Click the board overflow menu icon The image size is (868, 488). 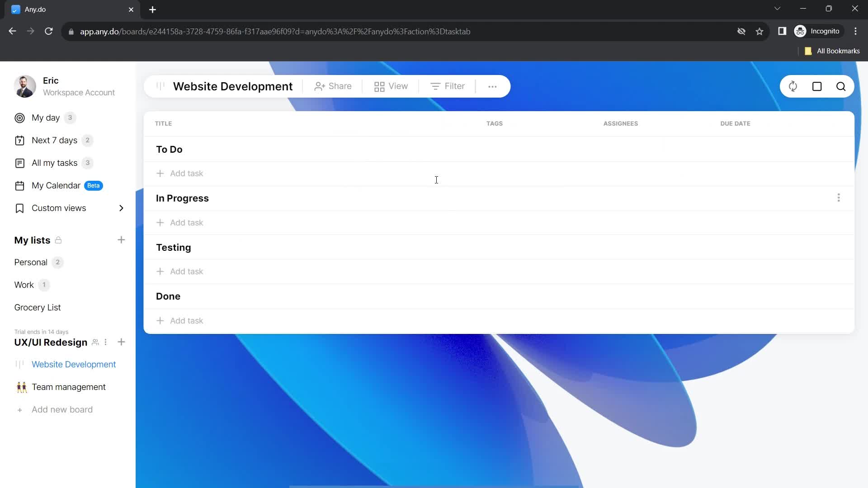click(x=492, y=86)
